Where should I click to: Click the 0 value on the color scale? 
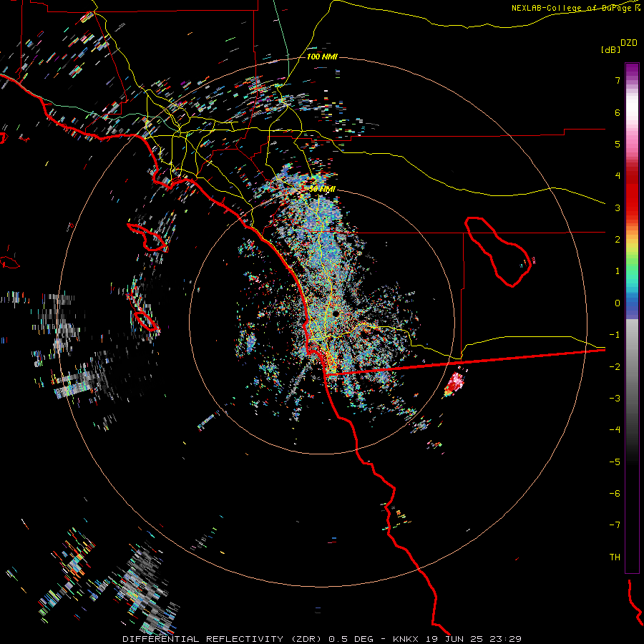point(618,303)
